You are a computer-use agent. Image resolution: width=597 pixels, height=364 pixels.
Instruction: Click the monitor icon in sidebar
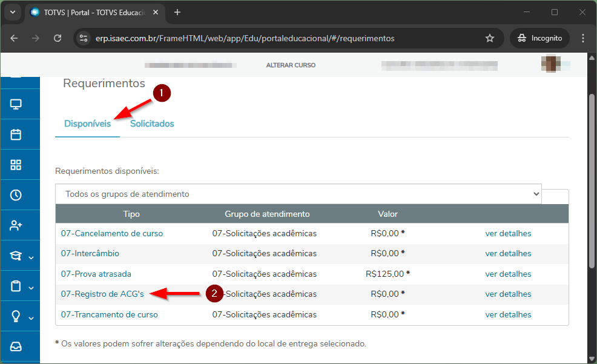click(16, 104)
